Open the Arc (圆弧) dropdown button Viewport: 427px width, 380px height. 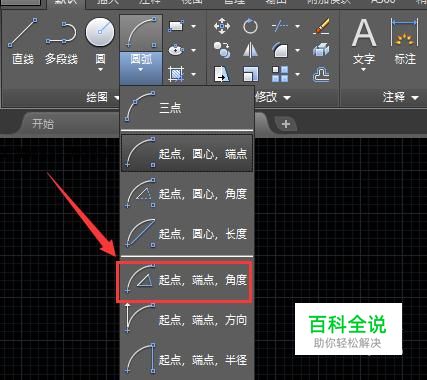tap(141, 68)
